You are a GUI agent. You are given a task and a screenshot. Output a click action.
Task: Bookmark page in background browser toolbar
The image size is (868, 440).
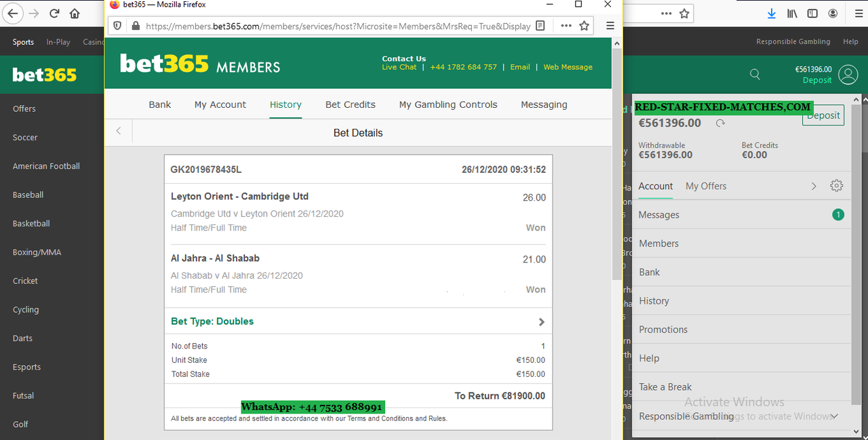pos(684,13)
